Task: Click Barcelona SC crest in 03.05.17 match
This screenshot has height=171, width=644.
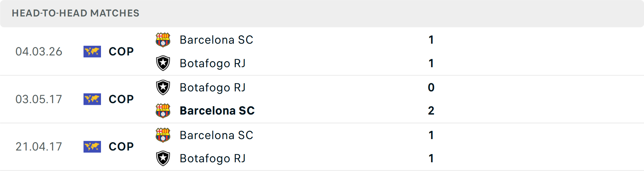Action: coord(163,111)
